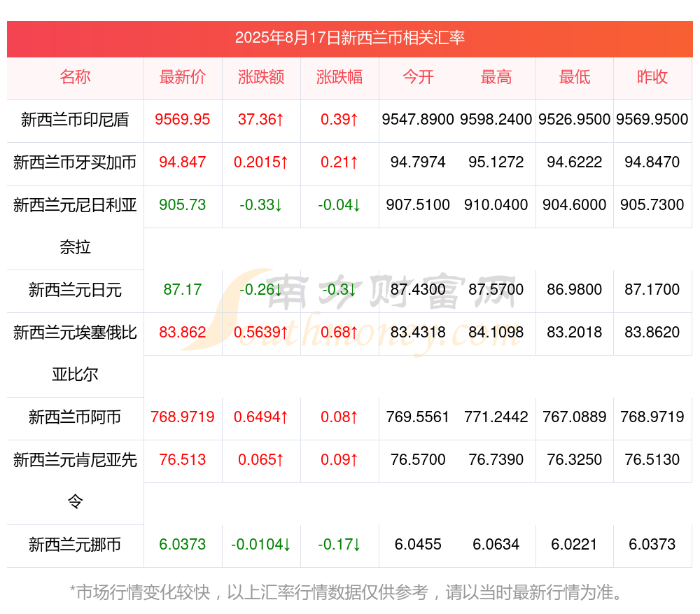Viewport: 700px width, 614px height.
Task: Click the latest price 905.73
Action: coord(183,204)
